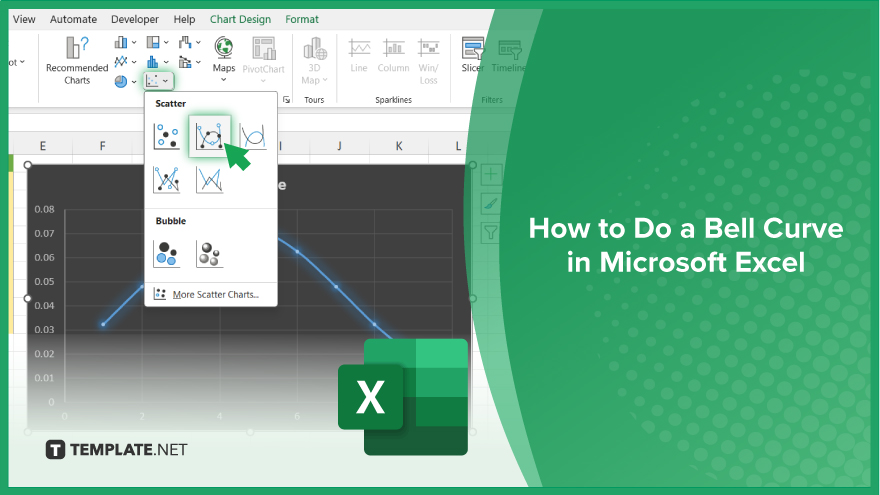Select column F header
Screen dimensions: 880x495
pos(102,146)
